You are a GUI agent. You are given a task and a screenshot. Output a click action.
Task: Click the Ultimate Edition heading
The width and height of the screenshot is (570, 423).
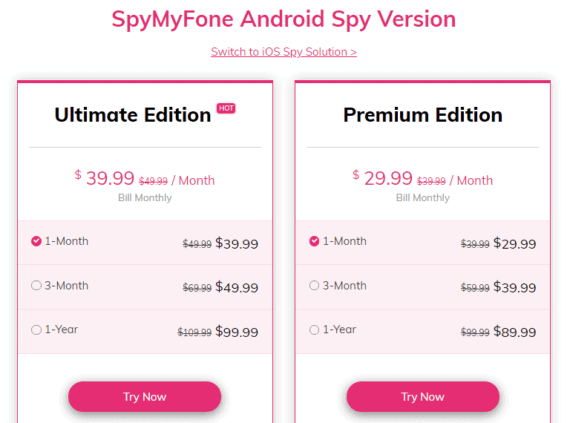click(x=133, y=115)
